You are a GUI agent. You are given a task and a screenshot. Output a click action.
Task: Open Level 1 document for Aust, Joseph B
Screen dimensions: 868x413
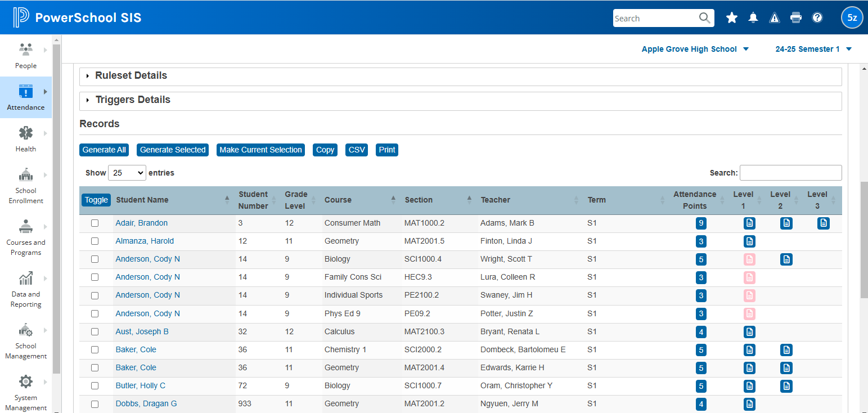coord(749,332)
